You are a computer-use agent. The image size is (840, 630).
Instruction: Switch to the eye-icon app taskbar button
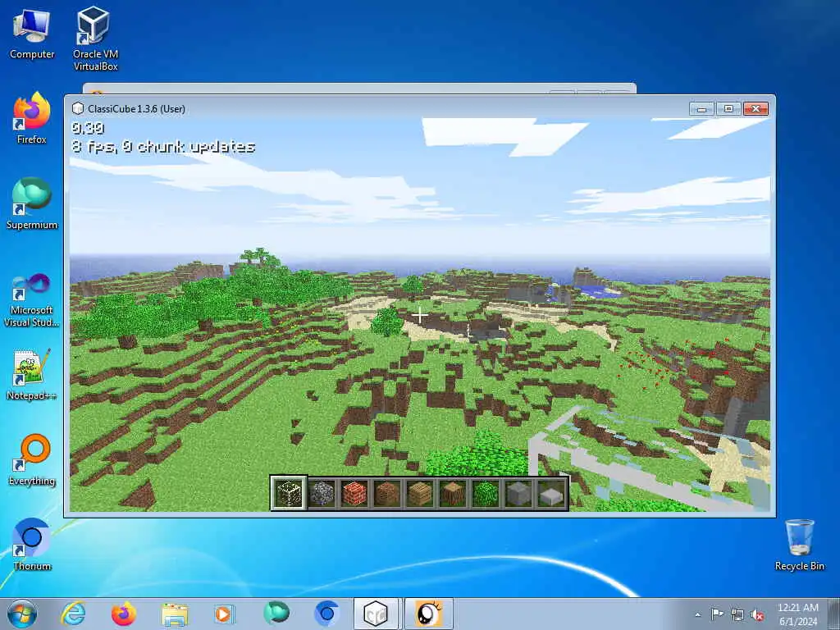coord(428,614)
